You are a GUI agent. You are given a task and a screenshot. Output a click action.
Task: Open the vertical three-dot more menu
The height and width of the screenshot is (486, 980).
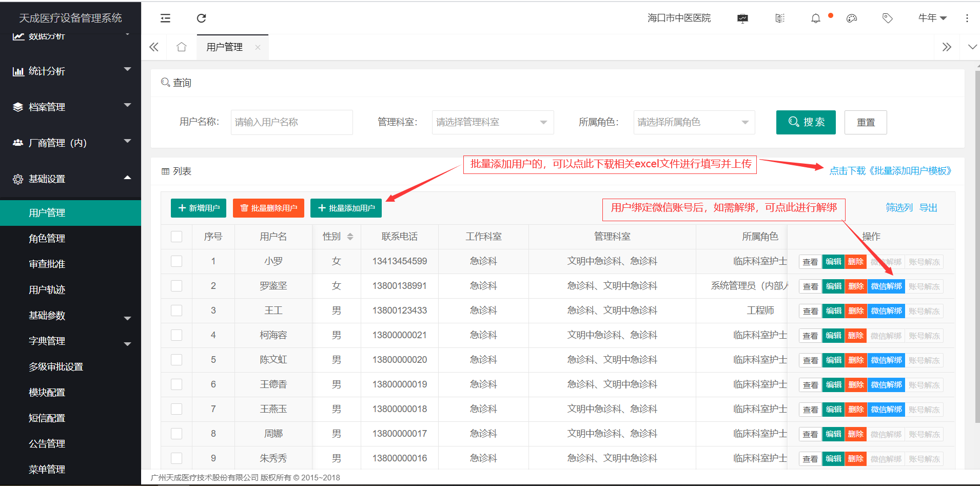point(967,18)
